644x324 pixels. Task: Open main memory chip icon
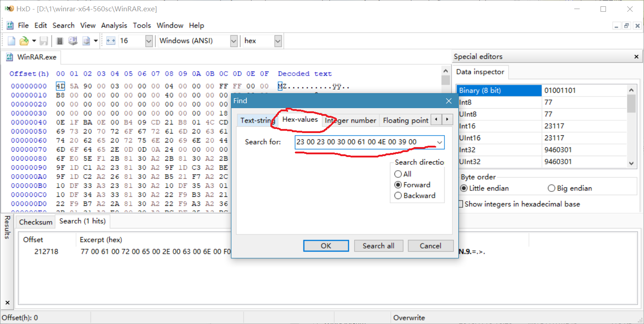point(60,41)
